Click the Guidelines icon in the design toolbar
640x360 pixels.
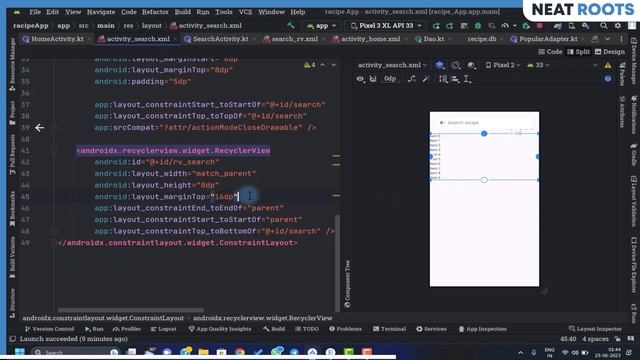click(467, 79)
